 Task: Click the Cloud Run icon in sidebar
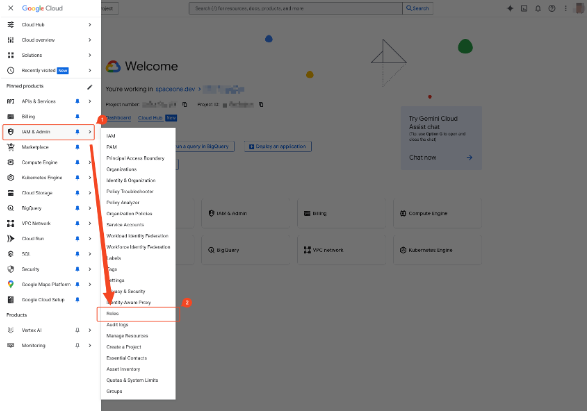[x=10, y=238]
